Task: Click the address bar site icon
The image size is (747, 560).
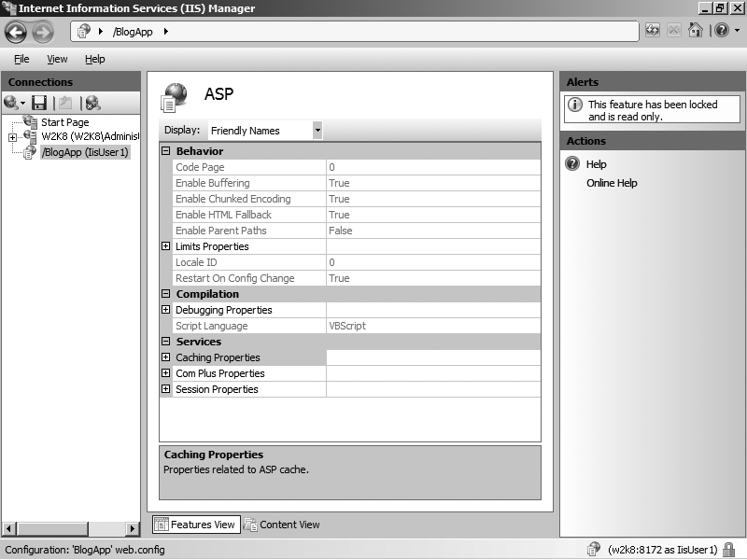Action: tap(84, 32)
